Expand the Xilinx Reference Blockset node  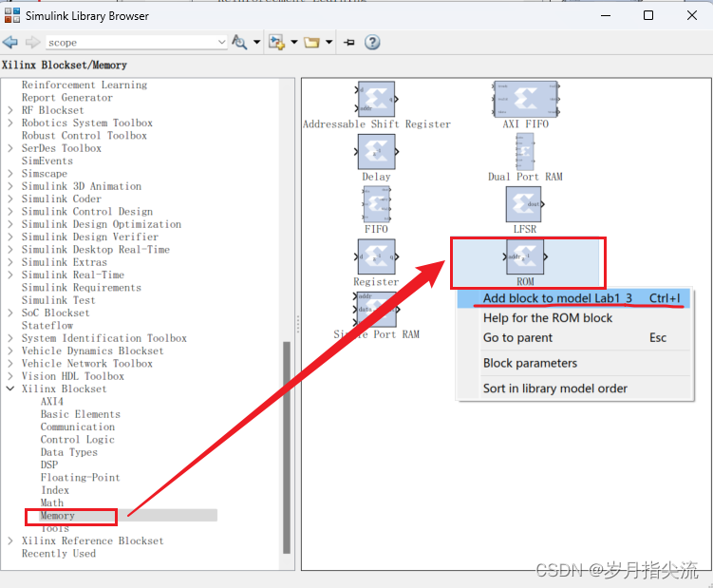[x=10, y=541]
